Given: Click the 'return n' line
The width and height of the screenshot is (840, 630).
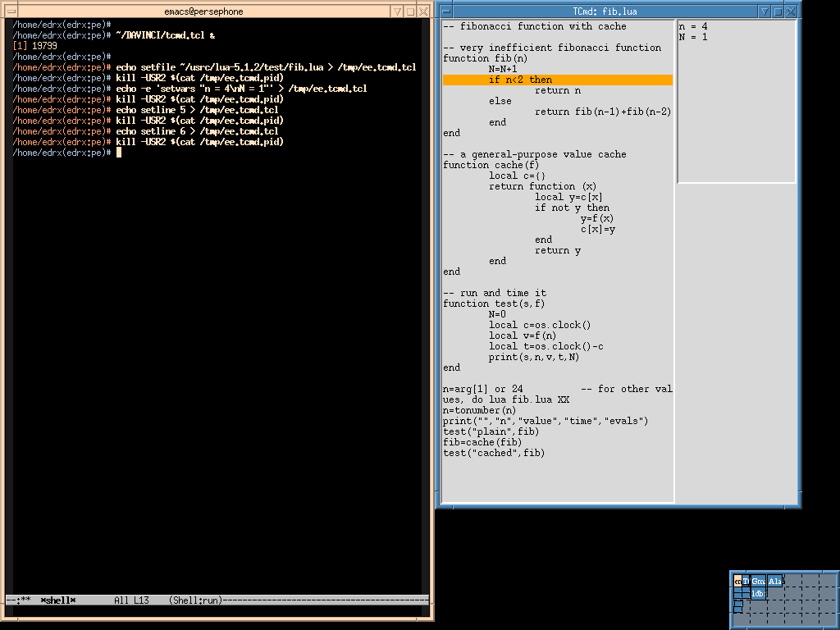Looking at the screenshot, I should click(558, 90).
